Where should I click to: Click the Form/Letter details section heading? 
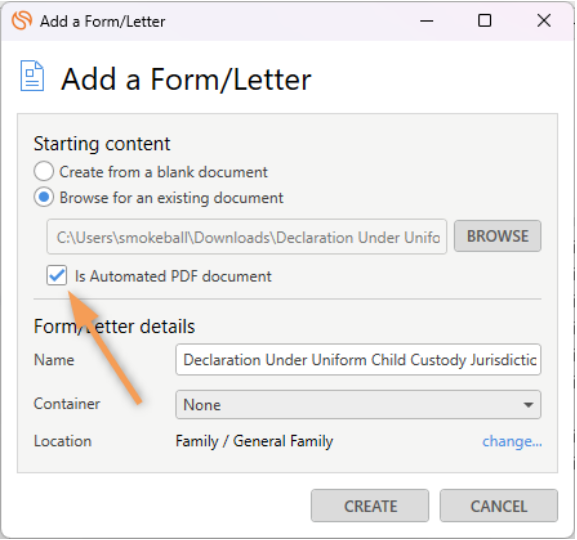(114, 327)
